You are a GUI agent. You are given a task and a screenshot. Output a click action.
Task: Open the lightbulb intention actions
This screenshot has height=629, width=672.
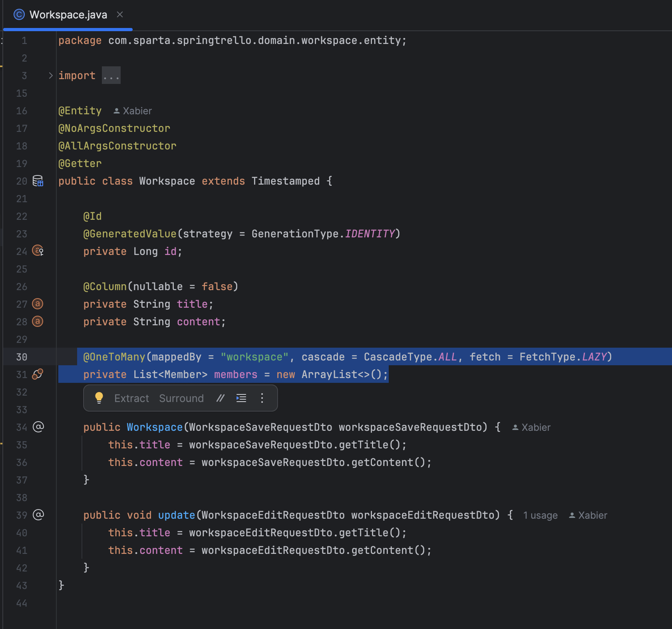(x=99, y=398)
